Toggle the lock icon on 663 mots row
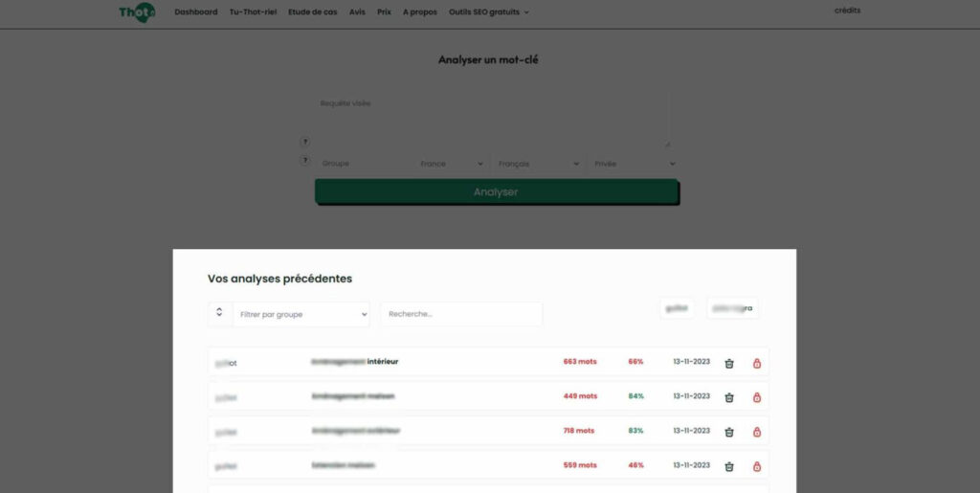This screenshot has width=980, height=493. pos(757,363)
